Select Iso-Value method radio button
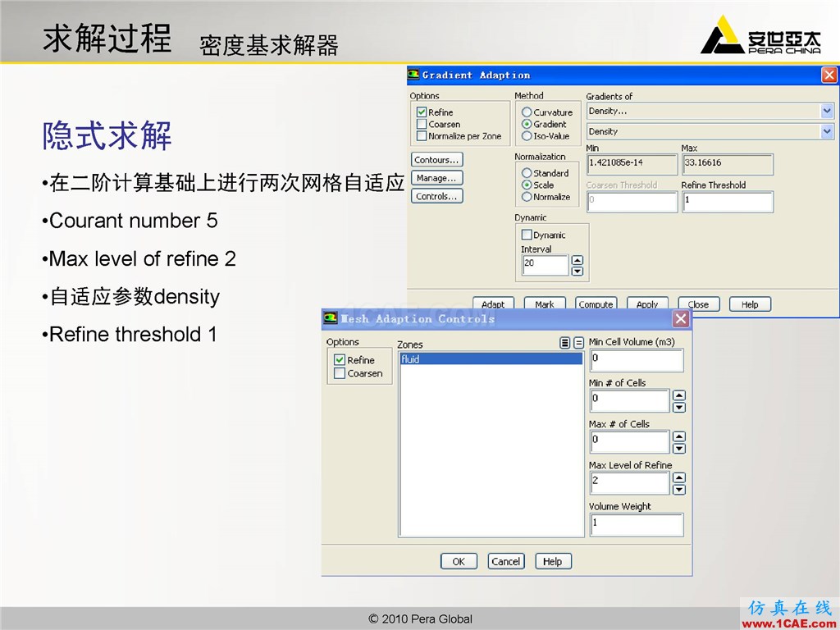Image resolution: width=840 pixels, height=630 pixels. tap(527, 136)
